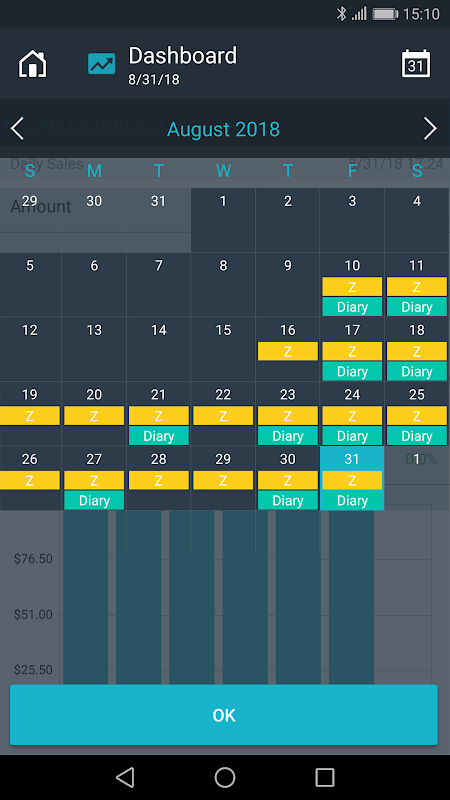This screenshot has width=450, height=800.
Task: Open Diary entry for August 18
Action: 417,371
